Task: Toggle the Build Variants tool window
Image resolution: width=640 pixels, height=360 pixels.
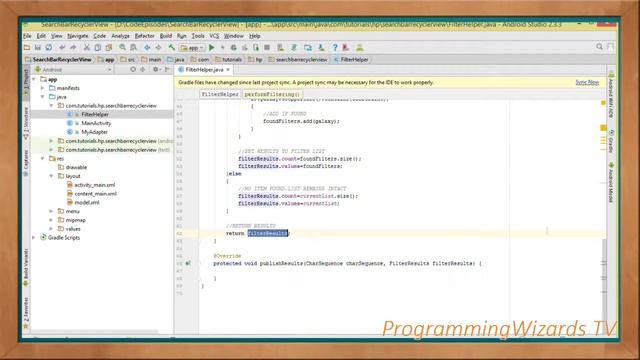Action: [x=26, y=267]
